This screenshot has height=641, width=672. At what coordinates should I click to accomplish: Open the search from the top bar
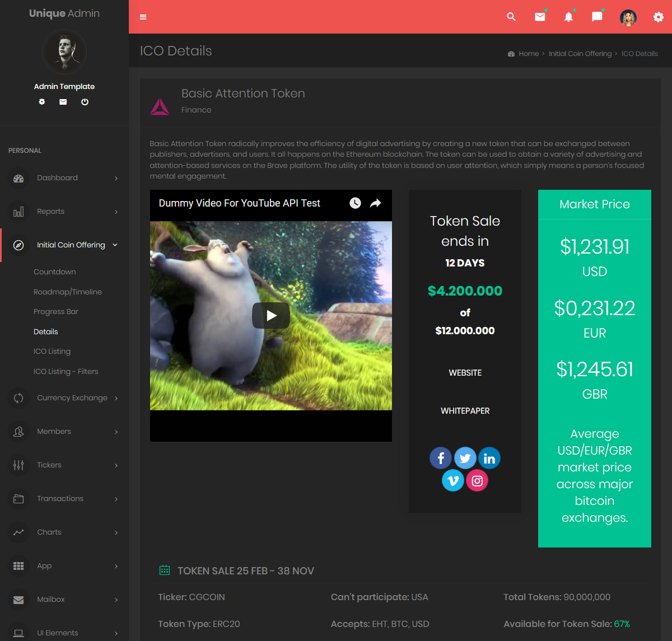pos(511,17)
